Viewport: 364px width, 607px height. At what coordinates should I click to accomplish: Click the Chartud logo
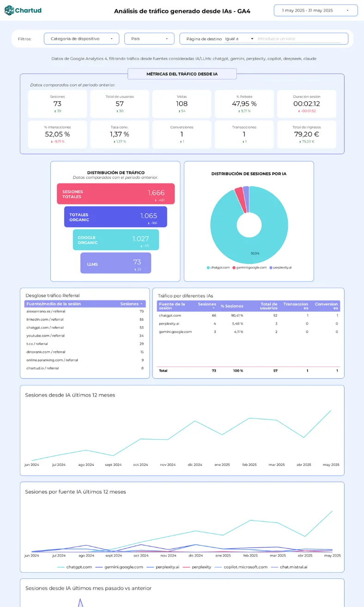pos(23,10)
